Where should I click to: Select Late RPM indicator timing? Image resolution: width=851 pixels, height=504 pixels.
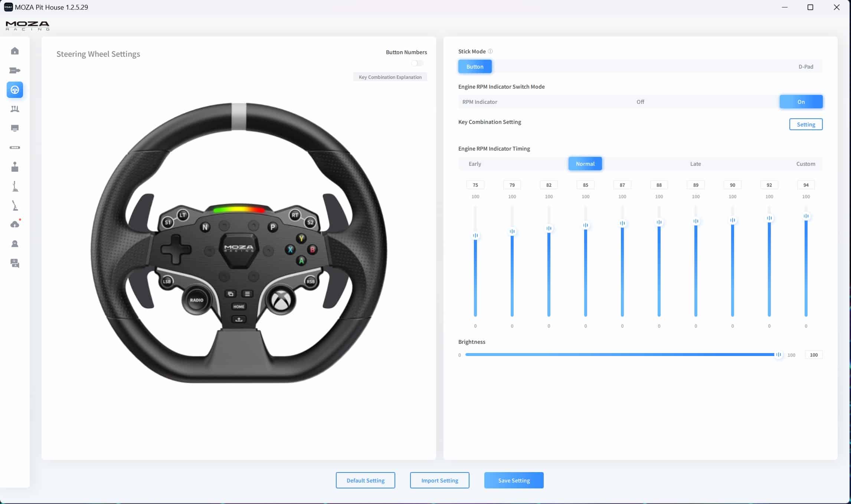point(695,164)
